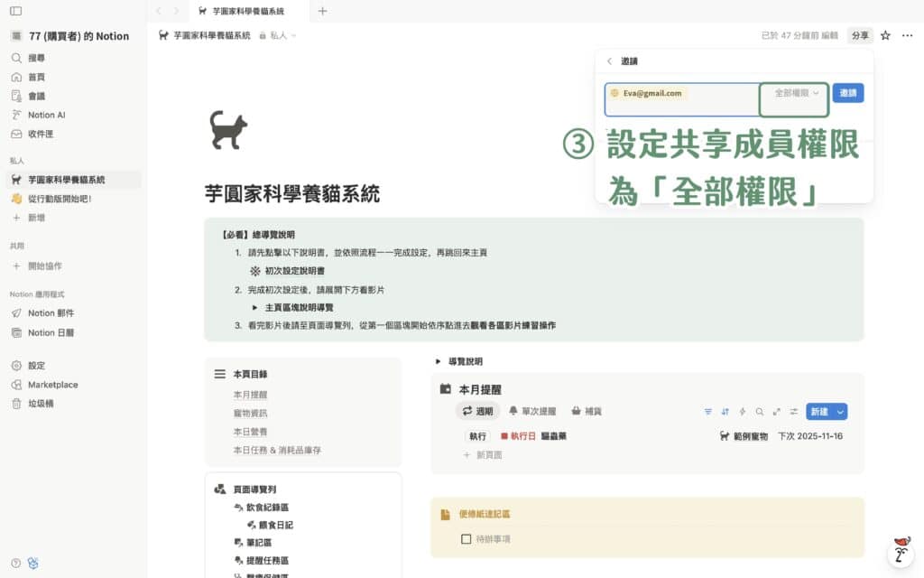This screenshot has height=578, width=924.
Task: Go back in the 邀請 invite panel
Action: pyautogui.click(x=609, y=61)
